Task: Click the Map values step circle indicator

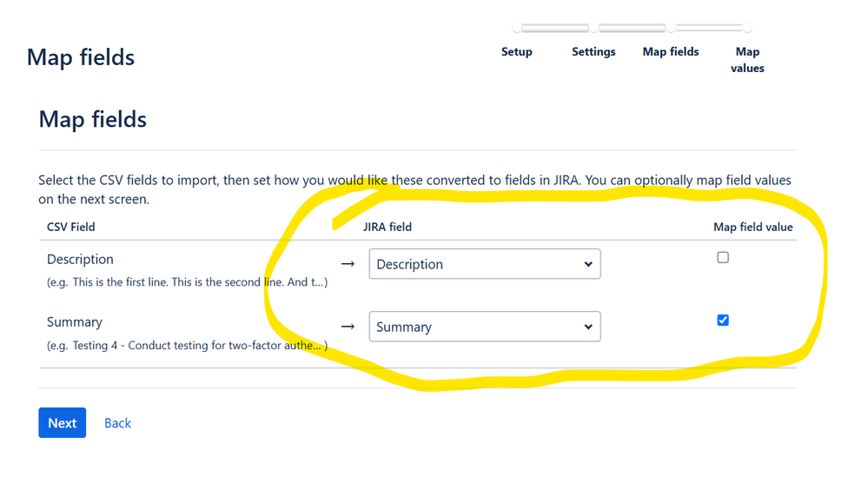Action: pos(747,28)
